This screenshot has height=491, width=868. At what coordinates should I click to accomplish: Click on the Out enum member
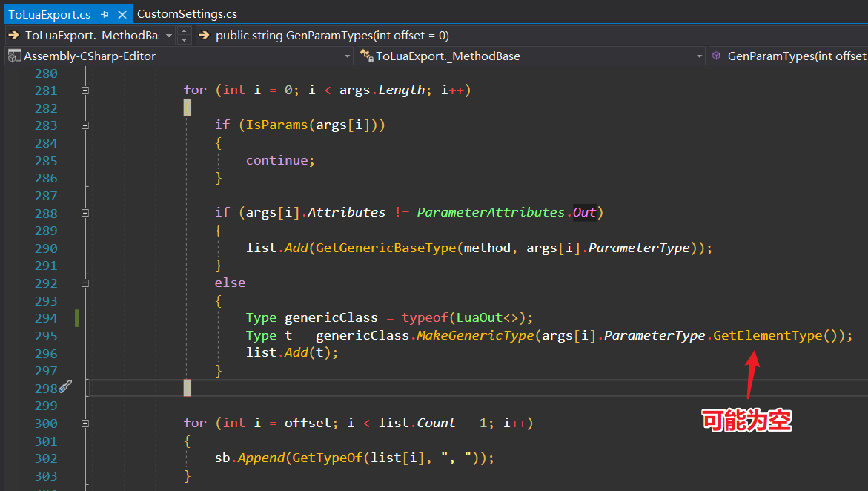585,212
